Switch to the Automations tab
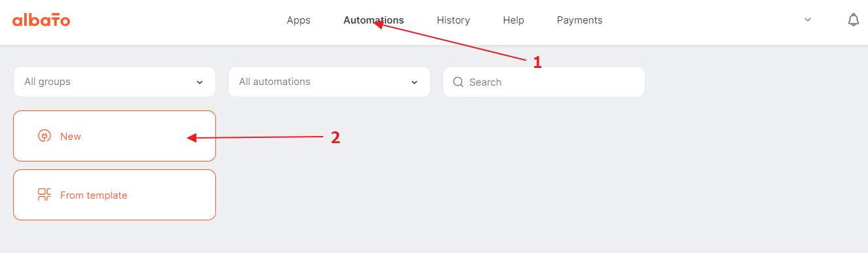This screenshot has height=253, width=868. [374, 20]
